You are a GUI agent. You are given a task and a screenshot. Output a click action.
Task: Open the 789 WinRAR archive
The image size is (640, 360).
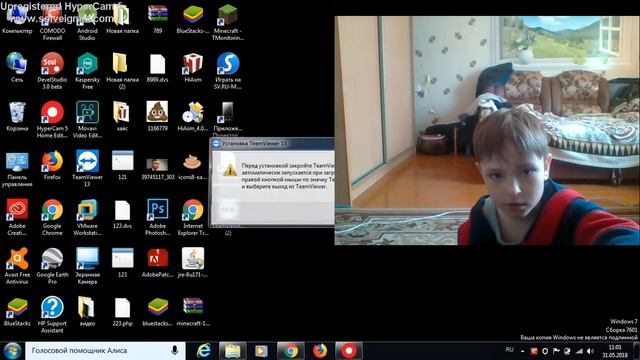point(158,19)
